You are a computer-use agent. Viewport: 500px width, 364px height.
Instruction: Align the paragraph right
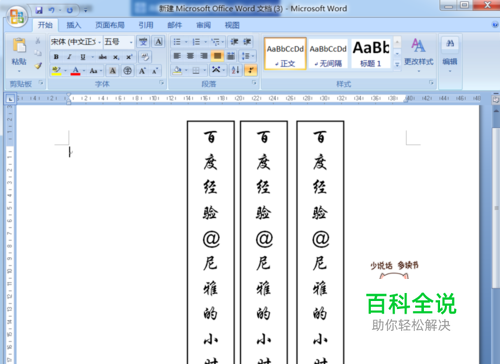pos(204,56)
